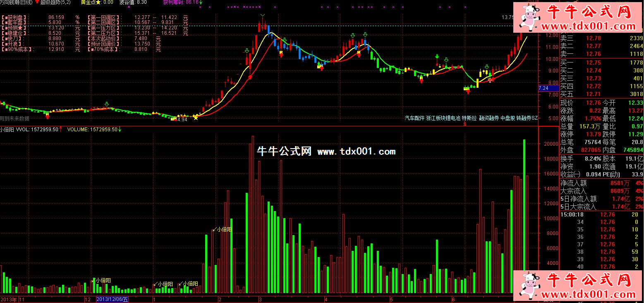Select the highlighted 2013/12/06 date label
Viewport: 644px width, 303px height.
click(x=112, y=299)
